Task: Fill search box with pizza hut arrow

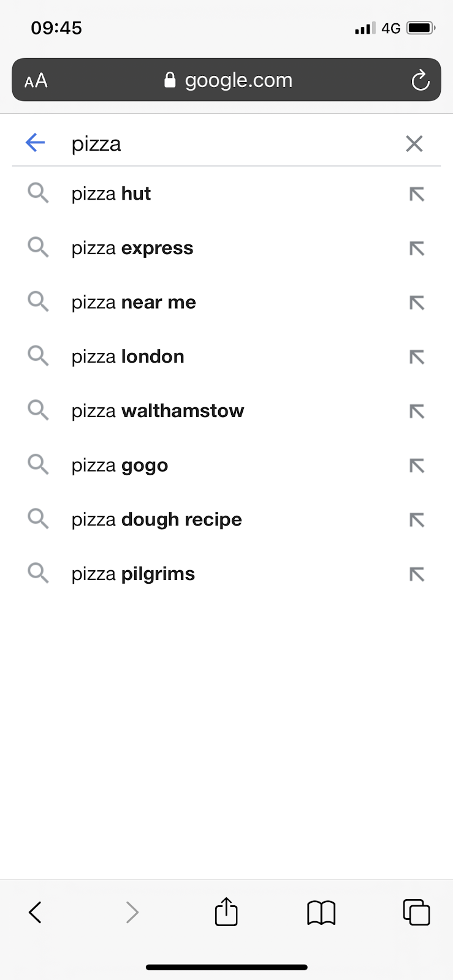Action: click(x=417, y=194)
